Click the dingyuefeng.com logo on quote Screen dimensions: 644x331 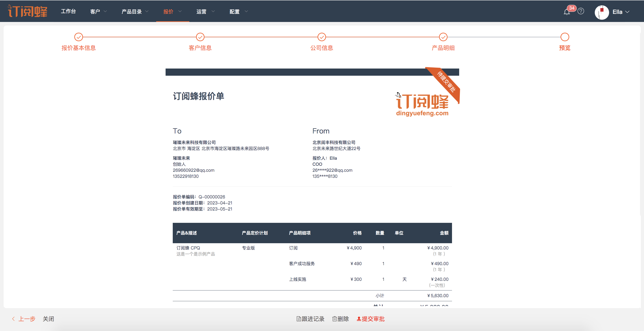click(x=422, y=105)
